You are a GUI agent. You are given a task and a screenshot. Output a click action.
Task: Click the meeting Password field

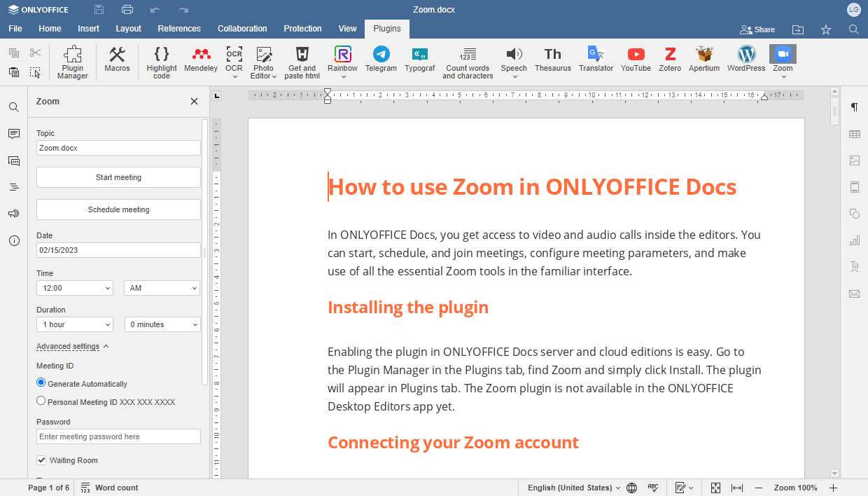(118, 436)
